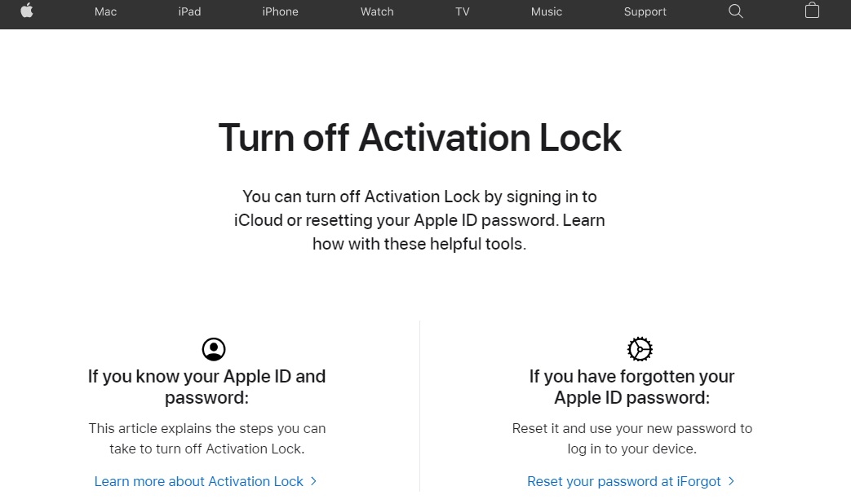Click the 'If you know your Apple ID' heading
This screenshot has width=851, height=504.
click(x=206, y=387)
